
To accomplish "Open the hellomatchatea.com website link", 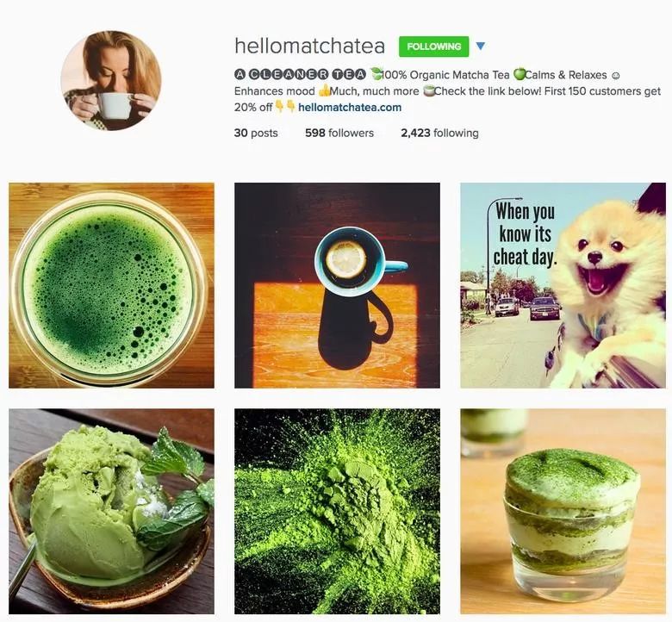I will (x=350, y=107).
